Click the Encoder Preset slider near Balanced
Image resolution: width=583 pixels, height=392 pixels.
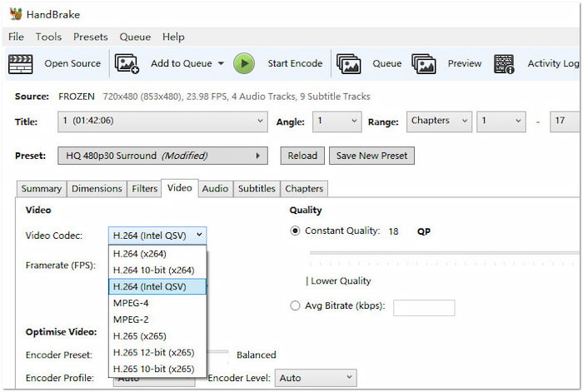pyautogui.click(x=217, y=351)
